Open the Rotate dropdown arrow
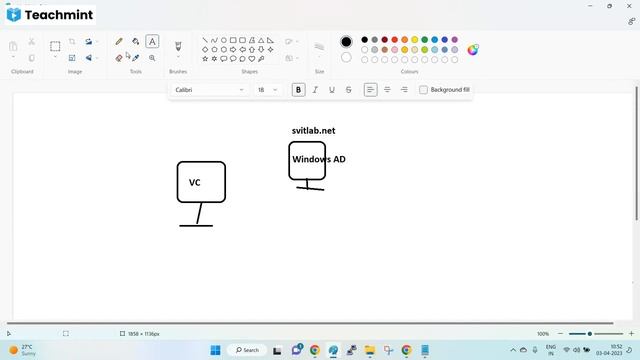Screen dimensions: 640x360 [97, 41]
